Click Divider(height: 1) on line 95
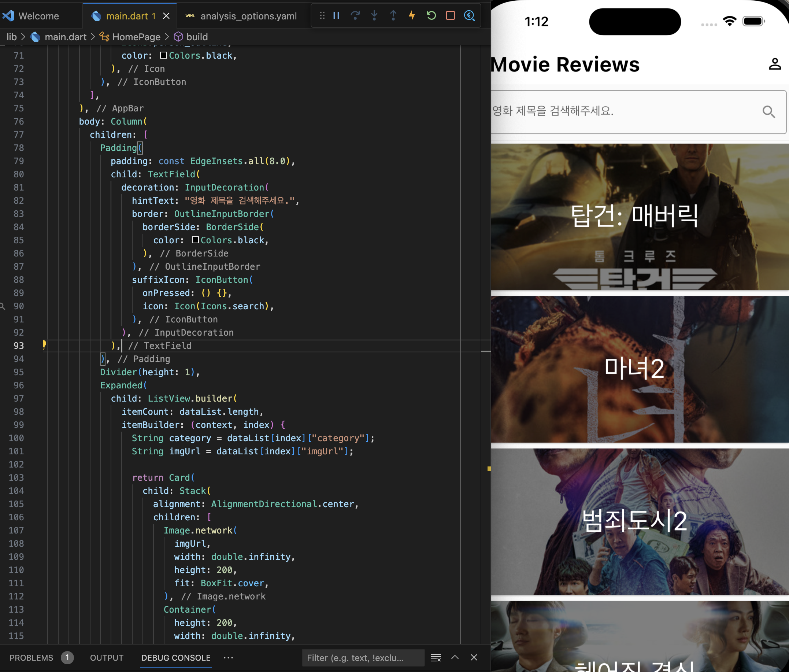 pos(147,372)
